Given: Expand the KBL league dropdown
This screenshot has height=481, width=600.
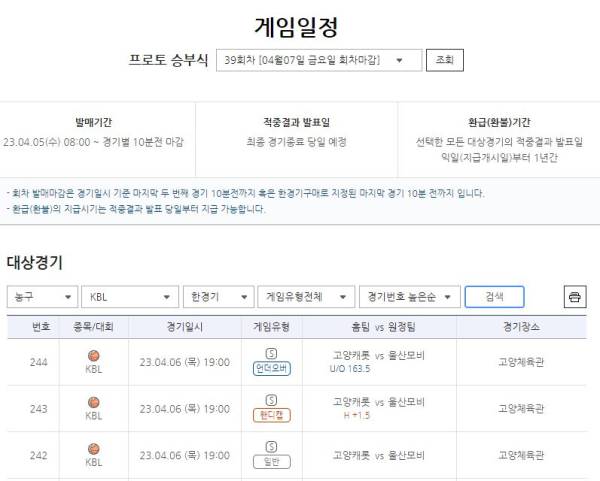Looking at the screenshot, I should click(x=130, y=297).
